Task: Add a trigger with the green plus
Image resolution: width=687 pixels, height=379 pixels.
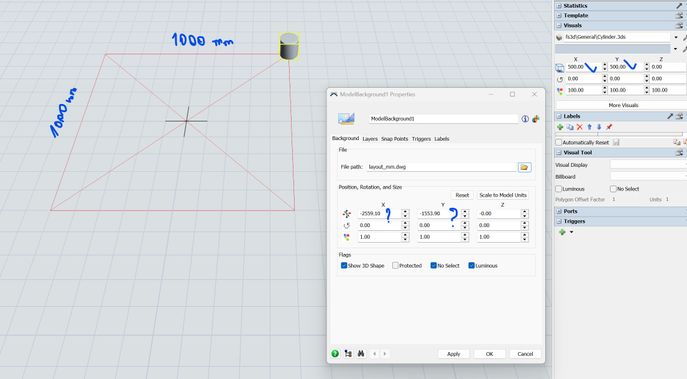Action: 562,232
